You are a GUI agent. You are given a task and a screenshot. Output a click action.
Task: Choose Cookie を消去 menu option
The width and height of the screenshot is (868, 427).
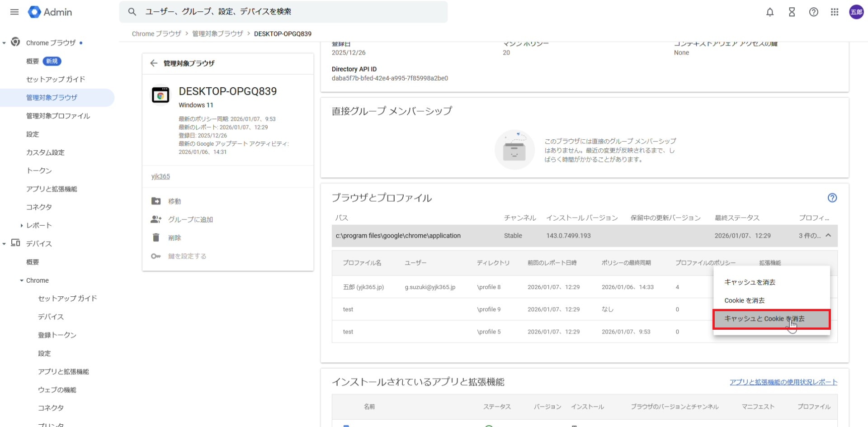click(744, 300)
